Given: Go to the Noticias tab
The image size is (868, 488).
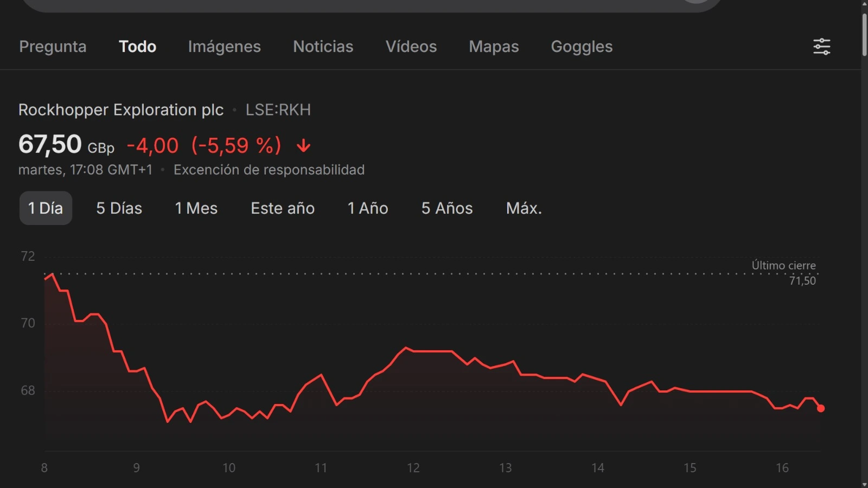Looking at the screenshot, I should pyautogui.click(x=323, y=47).
